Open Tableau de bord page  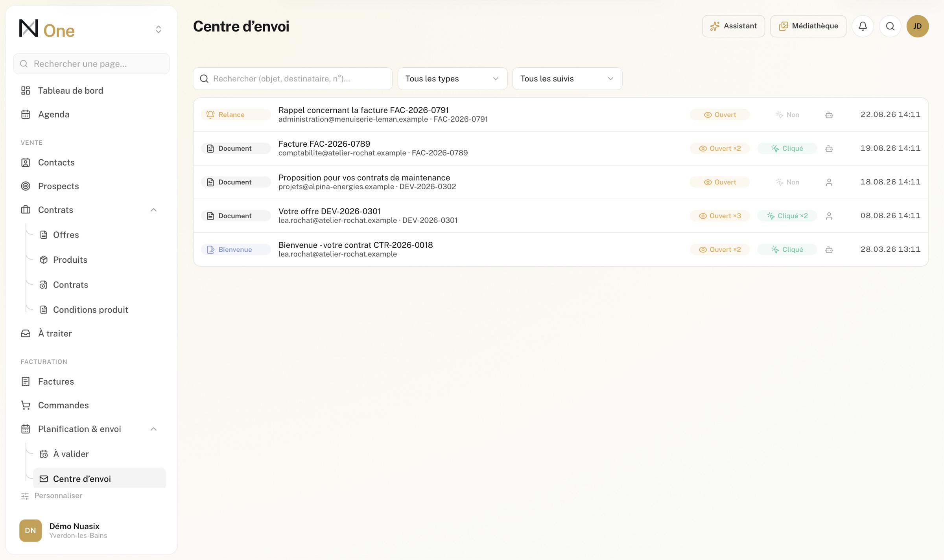pyautogui.click(x=91, y=90)
